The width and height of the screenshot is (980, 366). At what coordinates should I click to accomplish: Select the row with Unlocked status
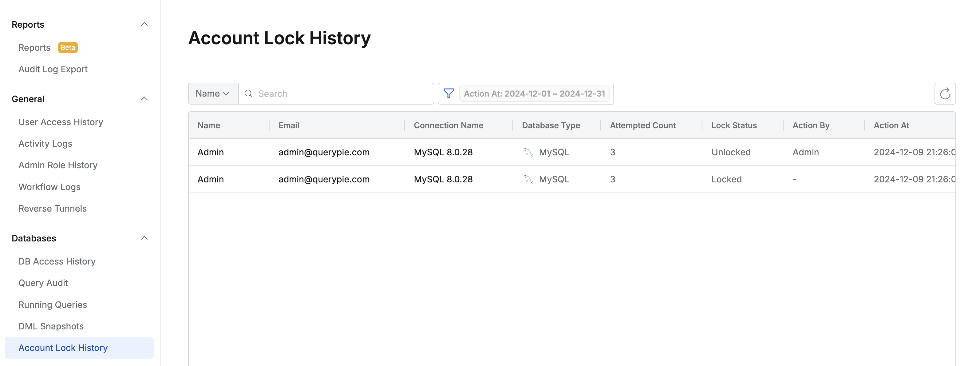coord(456,152)
